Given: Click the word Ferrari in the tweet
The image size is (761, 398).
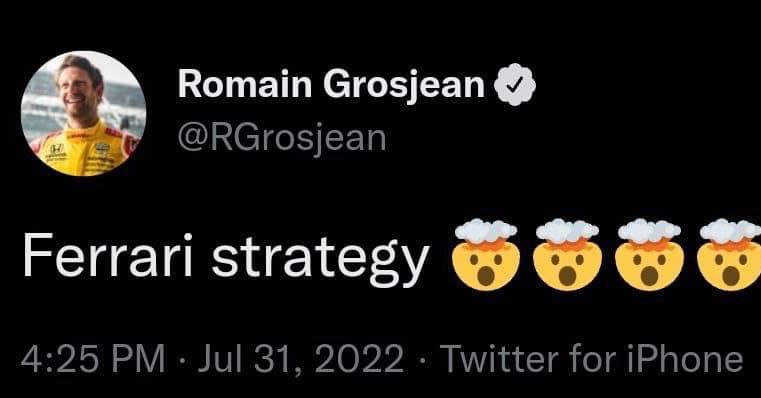Looking at the screenshot, I should 107,255.
